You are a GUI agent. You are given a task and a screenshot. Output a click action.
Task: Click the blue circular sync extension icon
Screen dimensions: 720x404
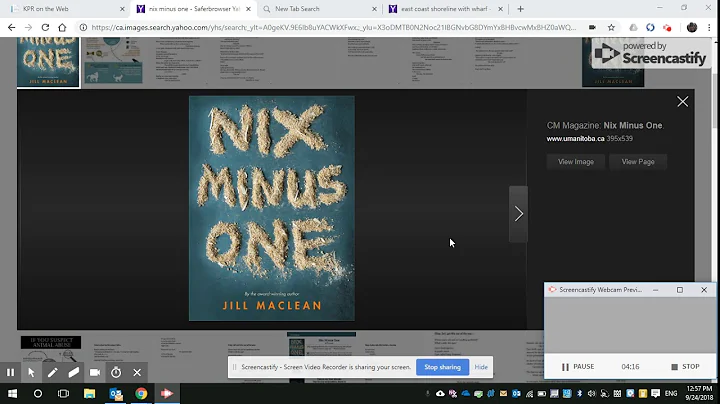click(650, 28)
